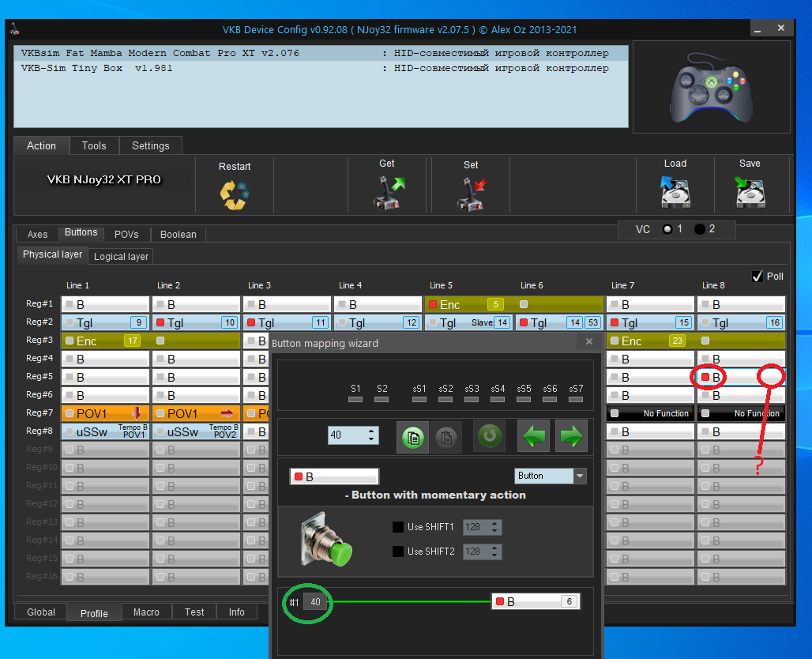Click the Load hard drive icon

tap(675, 190)
